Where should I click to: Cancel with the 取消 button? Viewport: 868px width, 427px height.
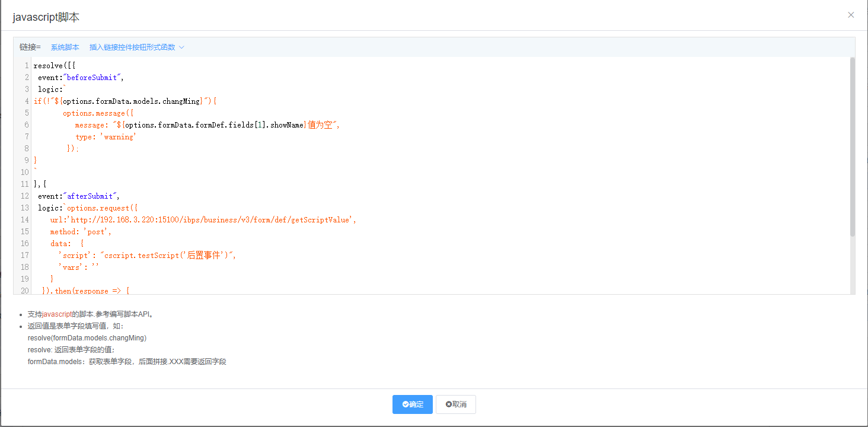(456, 404)
